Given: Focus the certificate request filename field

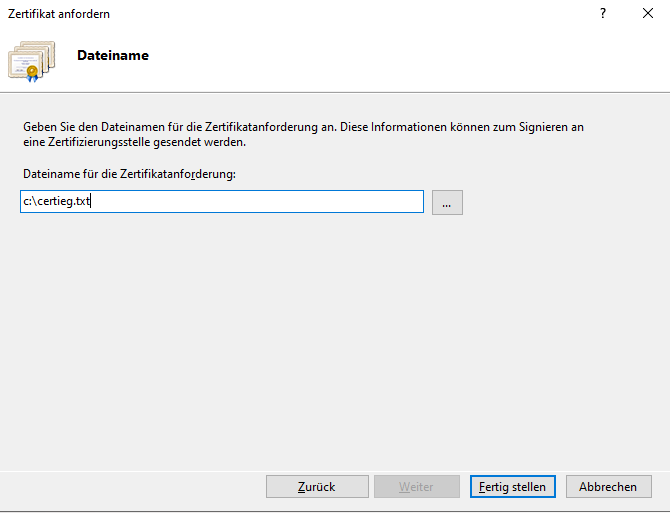Looking at the screenshot, I should pos(222,202).
